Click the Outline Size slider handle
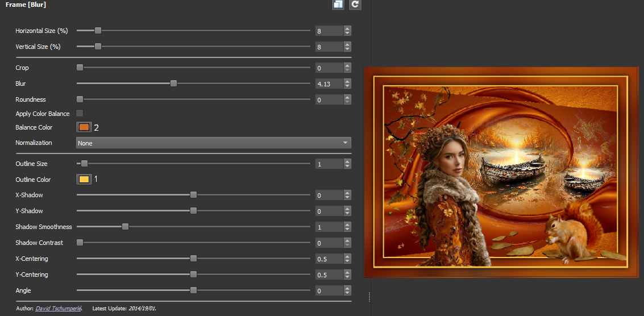644x316 pixels. [x=84, y=164]
